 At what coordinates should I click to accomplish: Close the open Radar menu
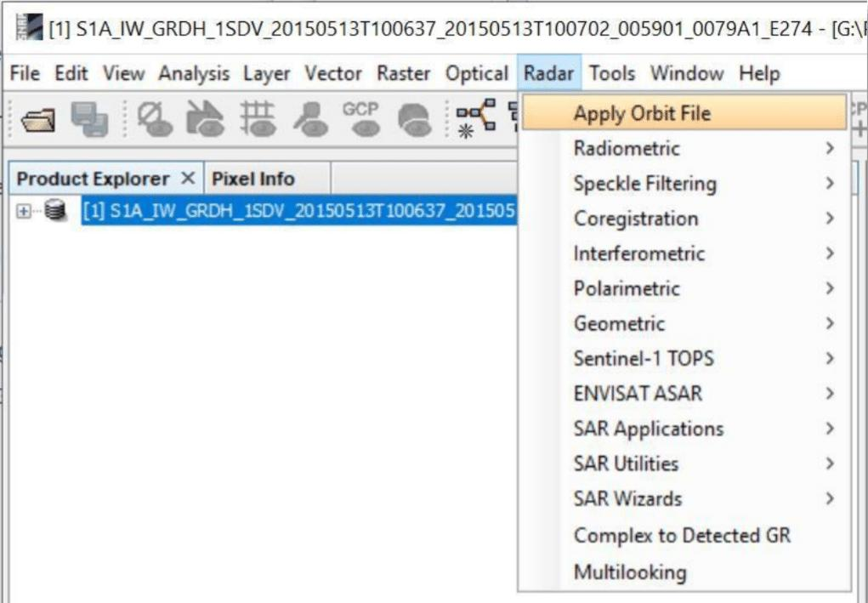[548, 73]
